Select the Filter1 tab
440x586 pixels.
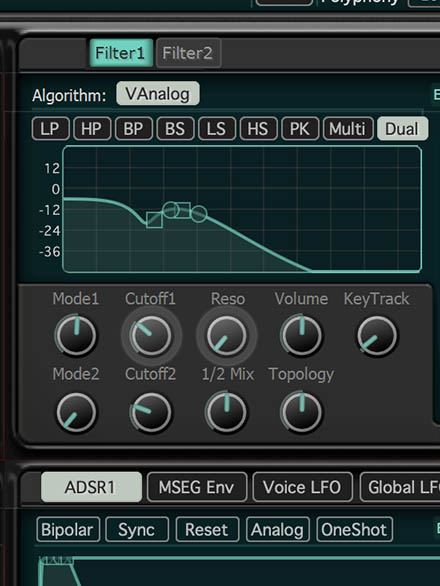tap(121, 53)
